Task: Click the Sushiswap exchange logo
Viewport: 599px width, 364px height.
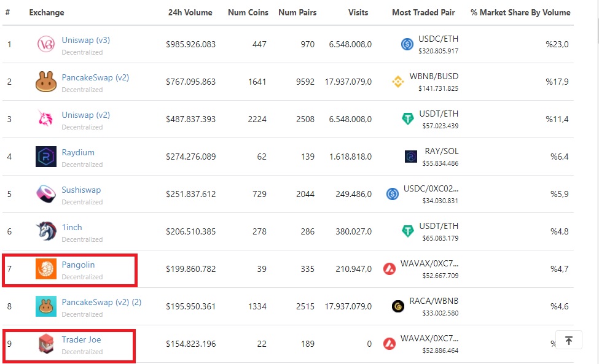Action: [46, 194]
